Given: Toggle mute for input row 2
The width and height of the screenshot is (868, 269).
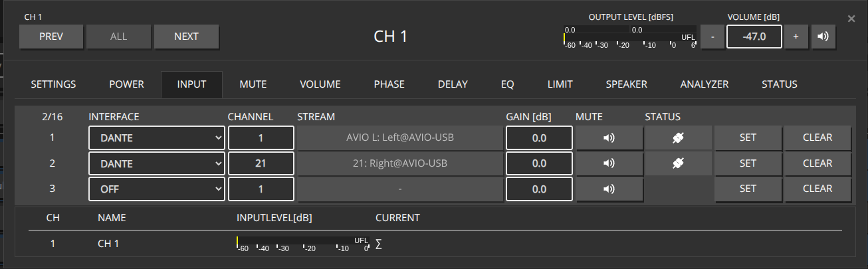Looking at the screenshot, I should pos(609,163).
